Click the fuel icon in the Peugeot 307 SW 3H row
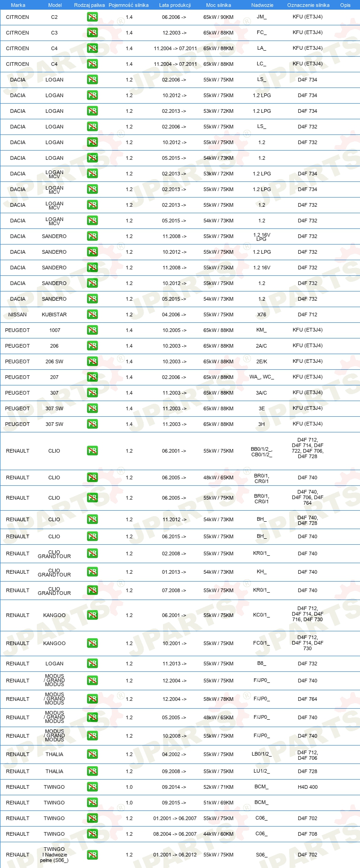 click(x=93, y=424)
